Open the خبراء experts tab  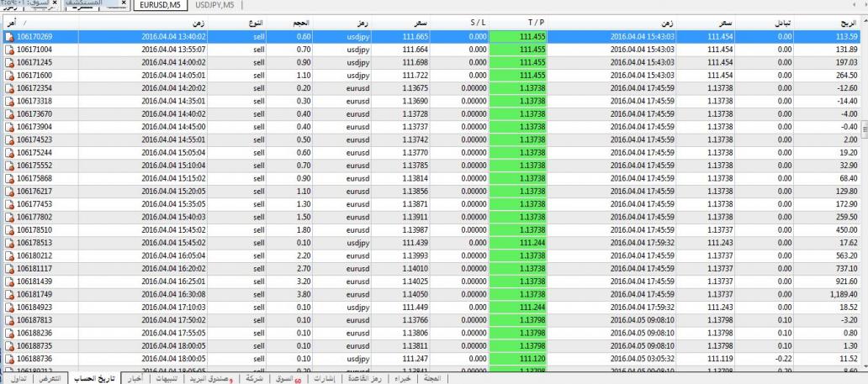[x=402, y=379]
